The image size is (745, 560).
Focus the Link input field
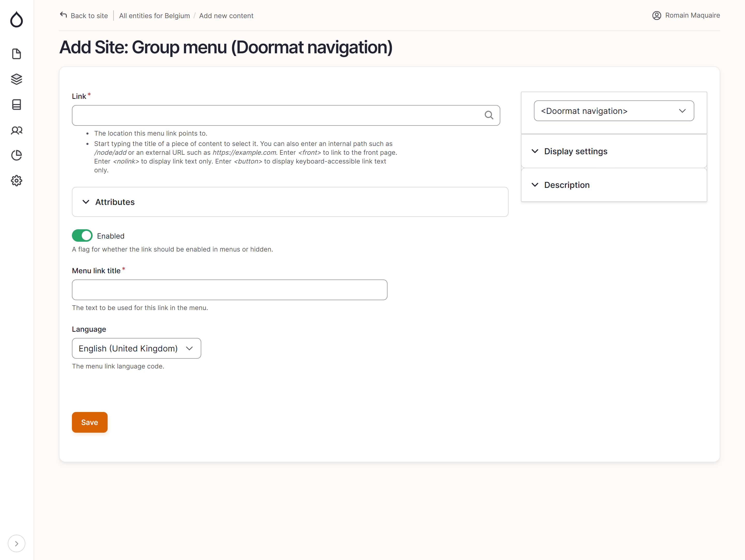point(286,115)
